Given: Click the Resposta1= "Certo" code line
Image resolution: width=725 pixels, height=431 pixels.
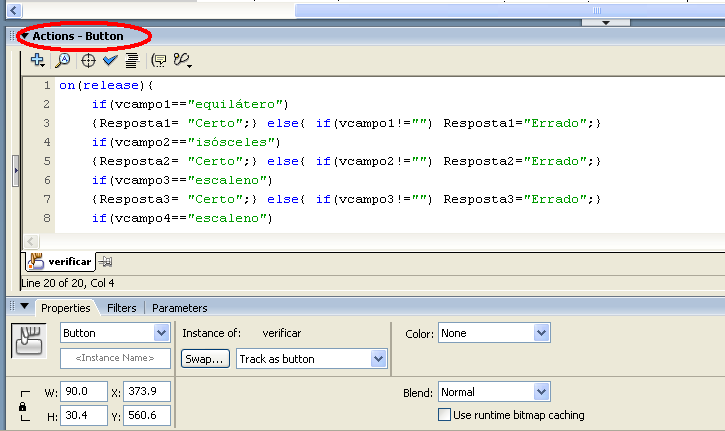Looking at the screenshot, I should pos(346,123).
